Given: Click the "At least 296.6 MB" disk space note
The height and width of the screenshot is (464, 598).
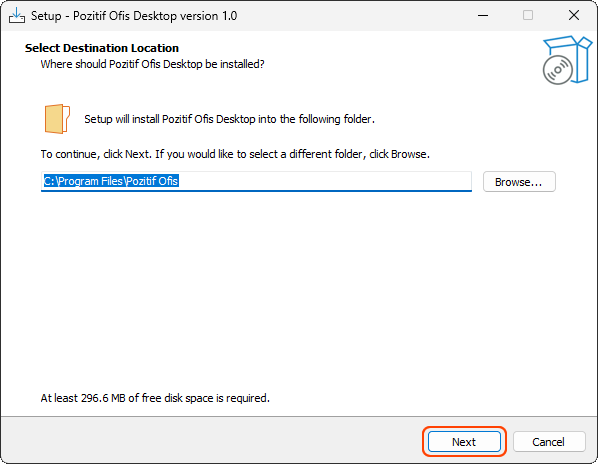Looking at the screenshot, I should click(155, 398).
